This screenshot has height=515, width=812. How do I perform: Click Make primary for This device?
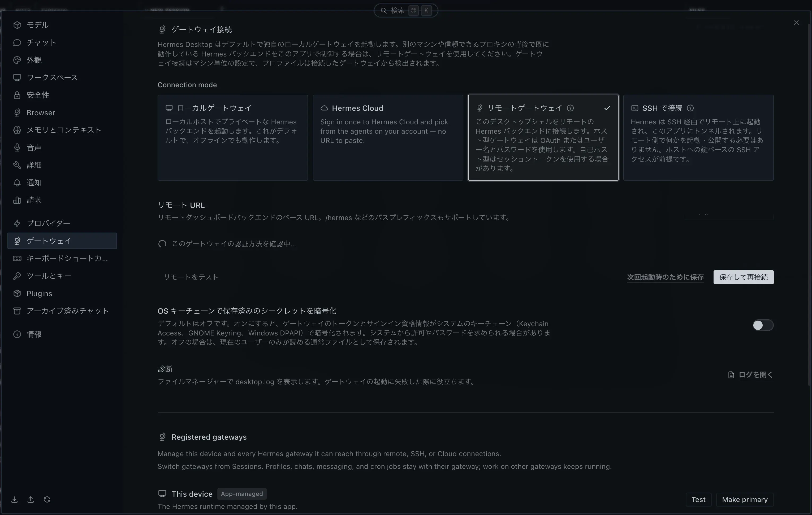click(745, 500)
